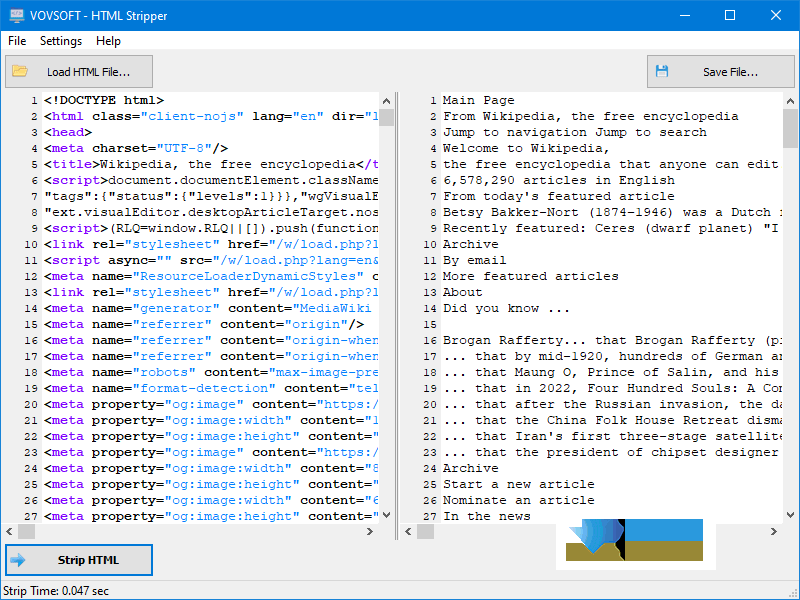Click the html class="client-nojs" line
Viewport: 800px width, 600px height.
click(211, 116)
